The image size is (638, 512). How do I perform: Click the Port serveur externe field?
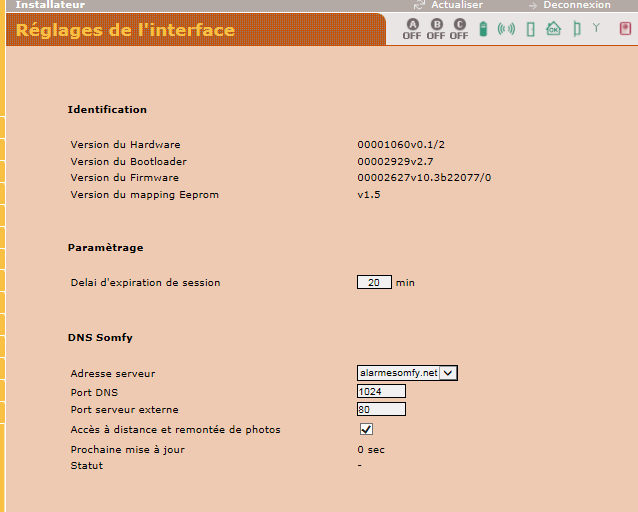[x=381, y=409]
